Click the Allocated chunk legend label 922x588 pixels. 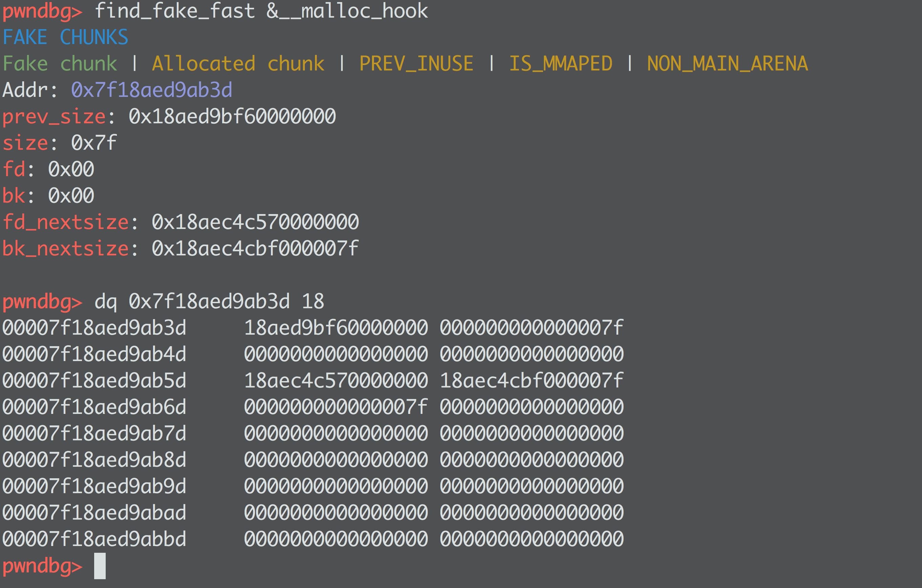238,64
